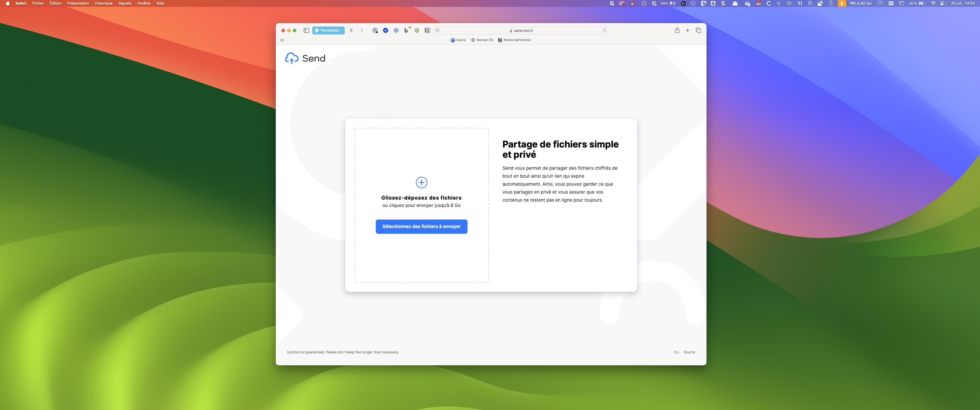
Task: Click the orange microphone menu bar icon
Action: point(842,3)
